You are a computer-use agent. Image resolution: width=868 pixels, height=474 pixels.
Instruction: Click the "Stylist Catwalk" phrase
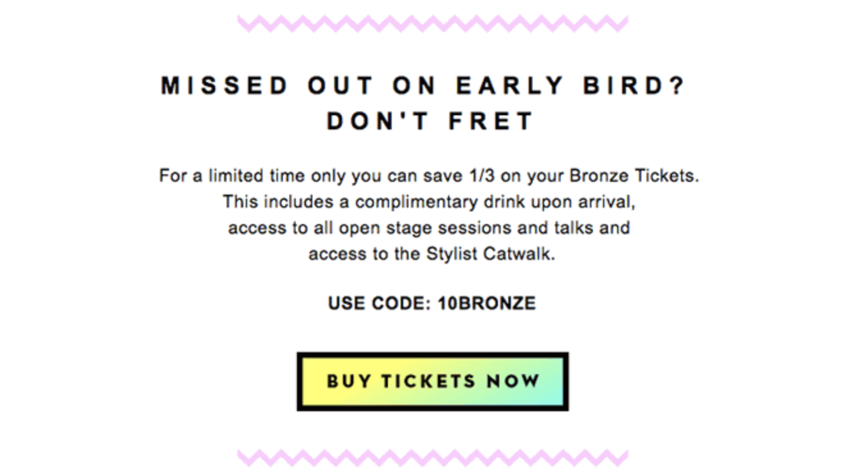pyautogui.click(x=490, y=254)
